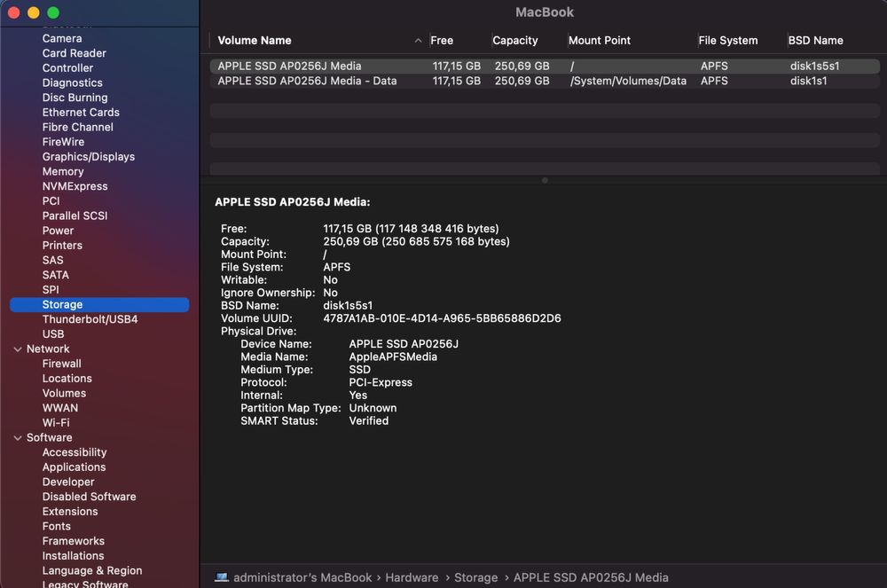Click the Volume Name column header
This screenshot has height=588, width=887.
(255, 40)
